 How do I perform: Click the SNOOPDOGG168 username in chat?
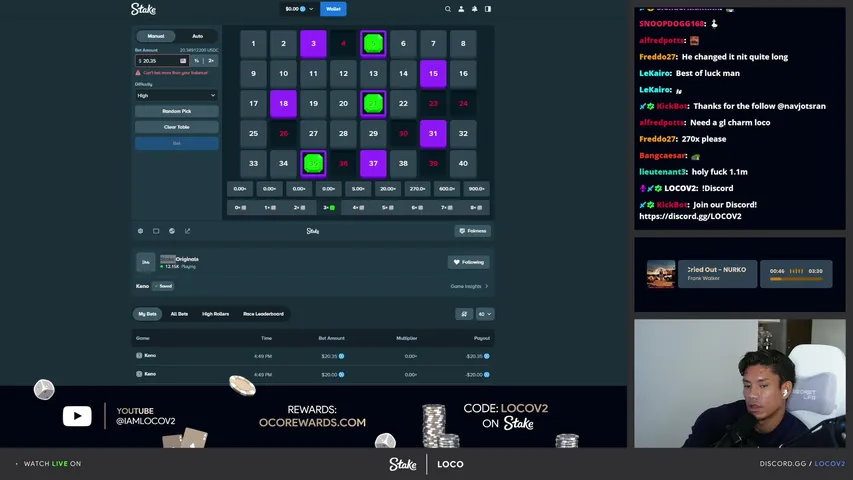click(672, 24)
